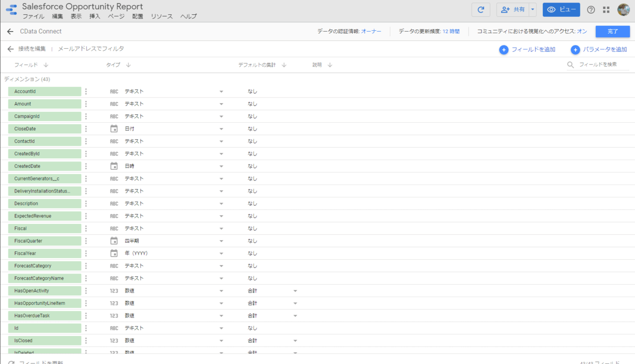Open three-dot menu for CloseDate field
The height and width of the screenshot is (364, 635).
point(86,129)
